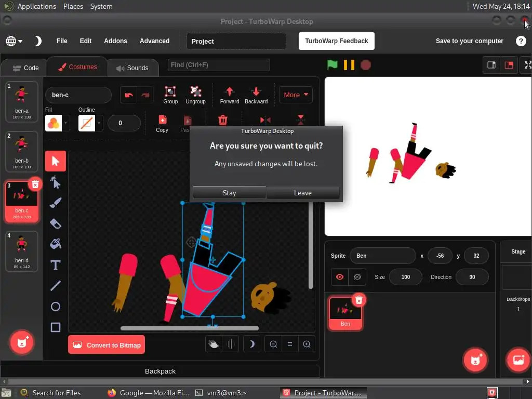The image size is (532, 399).
Task: Open the Backpack panel
Action: coord(160,371)
